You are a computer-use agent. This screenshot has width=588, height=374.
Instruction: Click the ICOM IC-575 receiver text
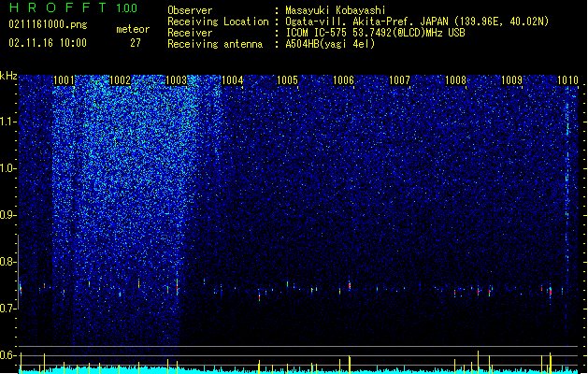tap(376, 33)
